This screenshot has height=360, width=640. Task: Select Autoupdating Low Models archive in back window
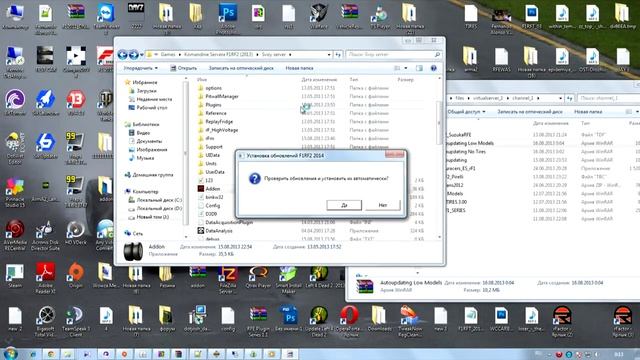tap(470, 143)
